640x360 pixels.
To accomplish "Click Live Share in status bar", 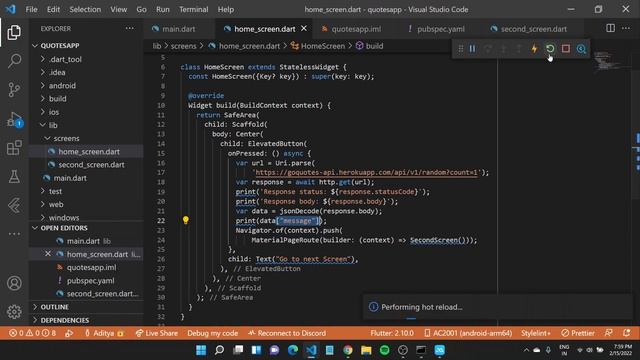I will [157, 333].
